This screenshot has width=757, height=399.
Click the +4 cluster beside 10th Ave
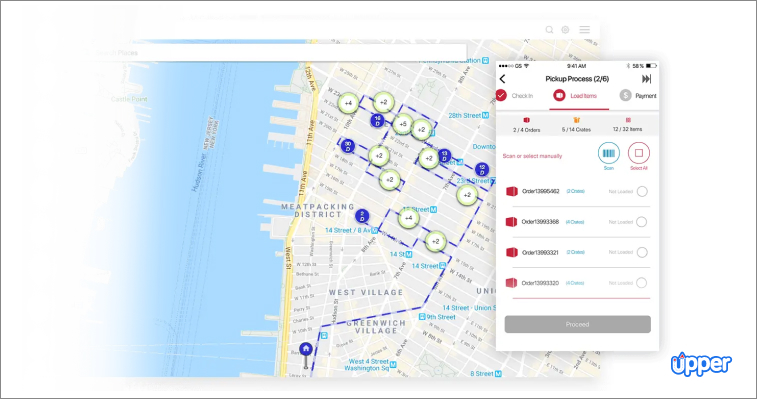coord(348,103)
